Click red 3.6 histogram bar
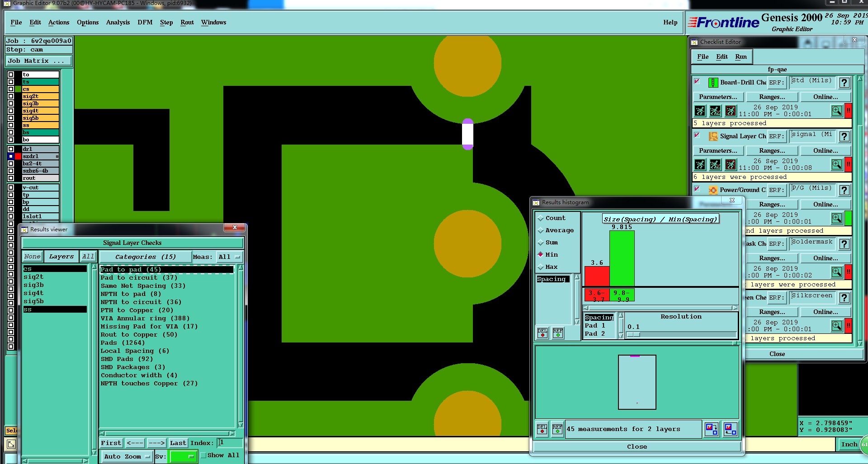868x464 pixels. tap(597, 276)
